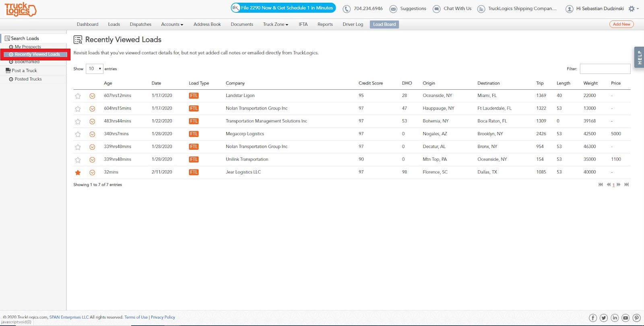The height and width of the screenshot is (326, 644).
Task: Expand details for Megacorp Logistics row
Action: click(92, 134)
